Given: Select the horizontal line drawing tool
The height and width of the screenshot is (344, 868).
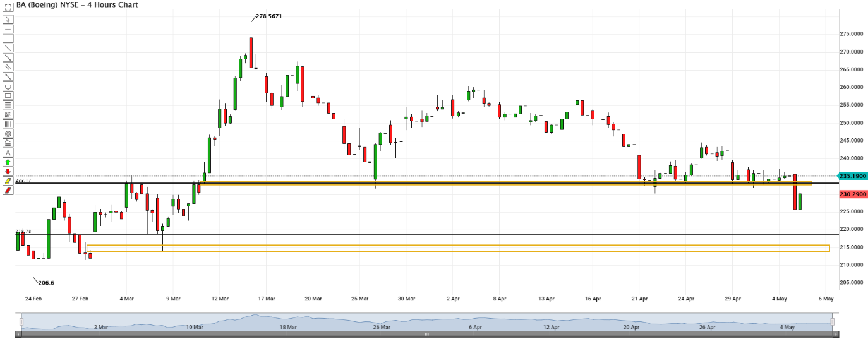Looking at the screenshot, I should [x=8, y=29].
